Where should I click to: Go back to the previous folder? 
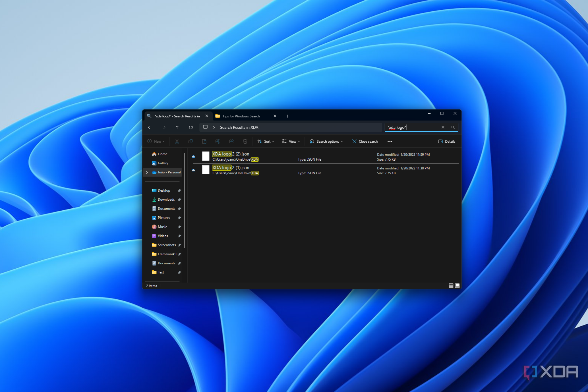tap(150, 127)
